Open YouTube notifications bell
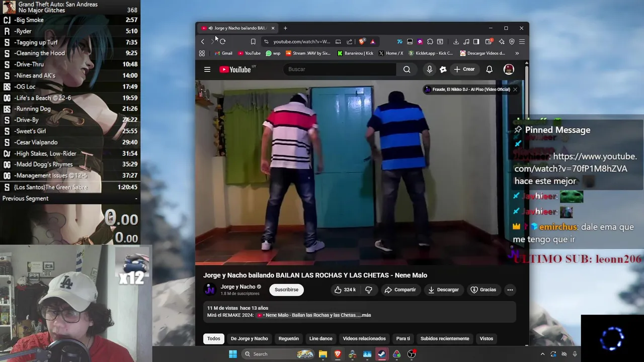Image resolution: width=644 pixels, height=362 pixels. [x=489, y=69]
